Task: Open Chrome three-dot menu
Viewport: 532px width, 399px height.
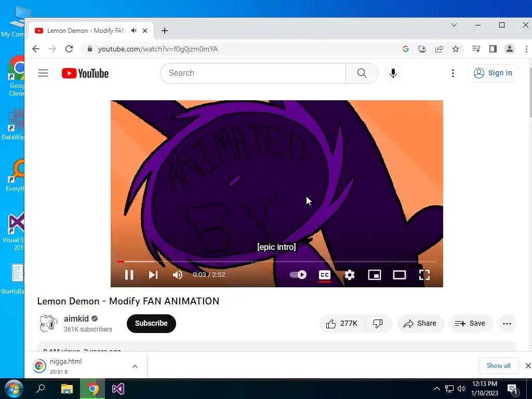Action: [526, 49]
